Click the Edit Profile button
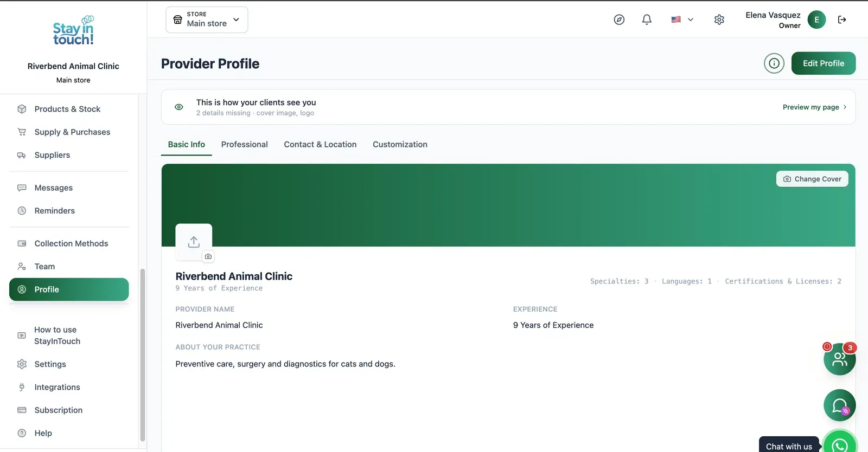Image resolution: width=868 pixels, height=452 pixels. (824, 63)
